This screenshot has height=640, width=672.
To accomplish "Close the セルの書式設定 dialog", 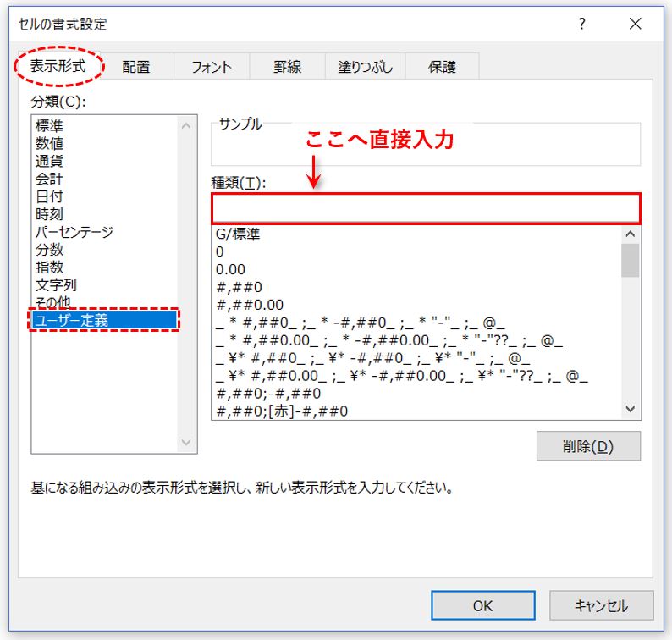I will [x=635, y=24].
